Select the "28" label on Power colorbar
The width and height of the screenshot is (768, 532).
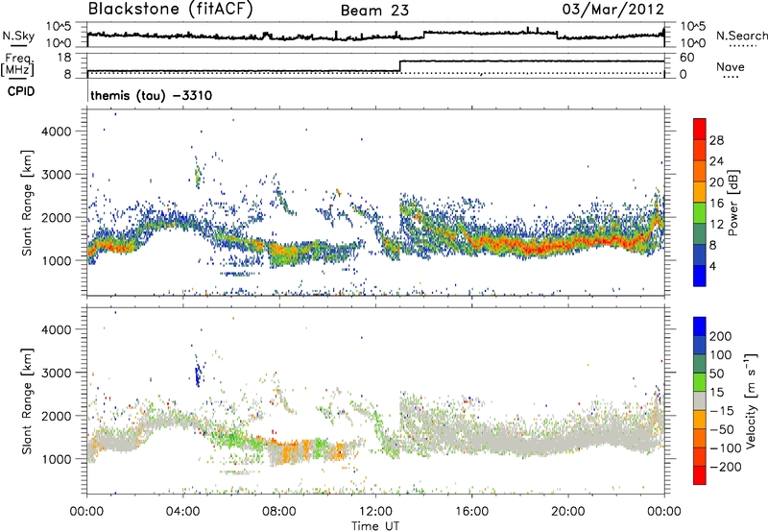716,140
